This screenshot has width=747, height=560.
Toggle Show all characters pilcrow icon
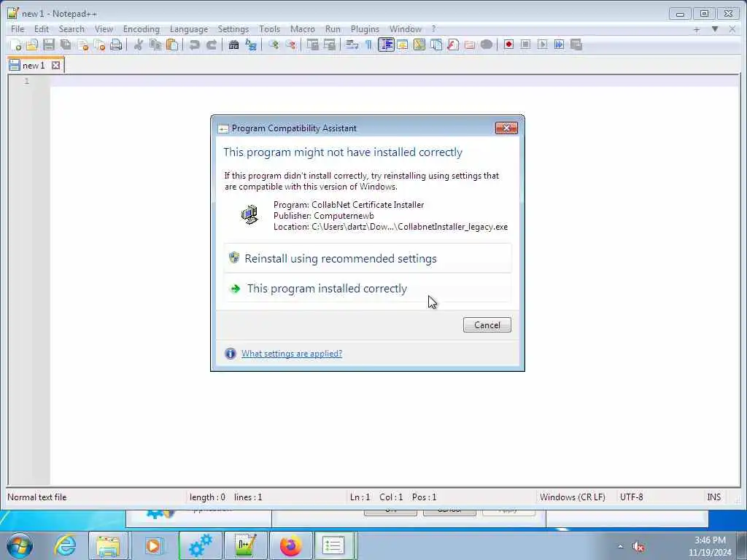pyautogui.click(x=368, y=44)
